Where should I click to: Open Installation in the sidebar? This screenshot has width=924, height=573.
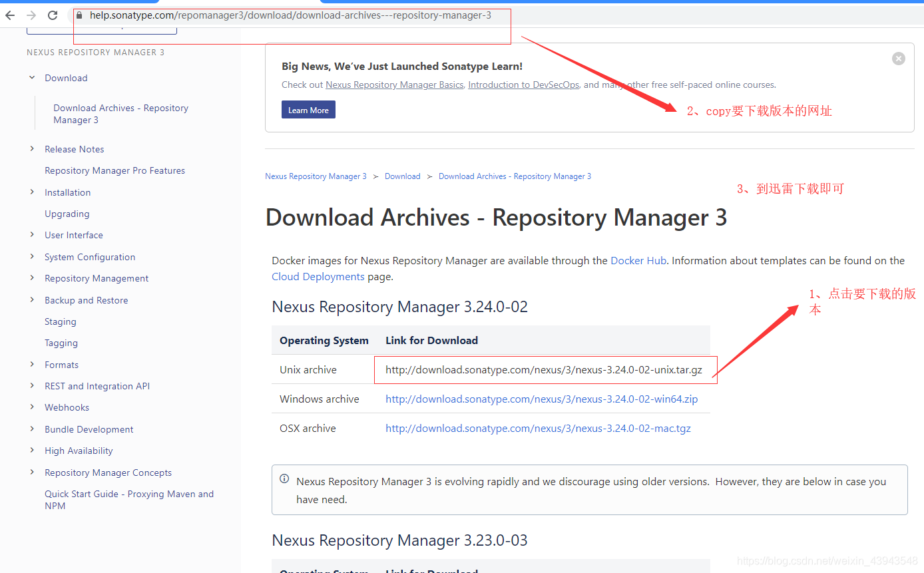pos(67,192)
